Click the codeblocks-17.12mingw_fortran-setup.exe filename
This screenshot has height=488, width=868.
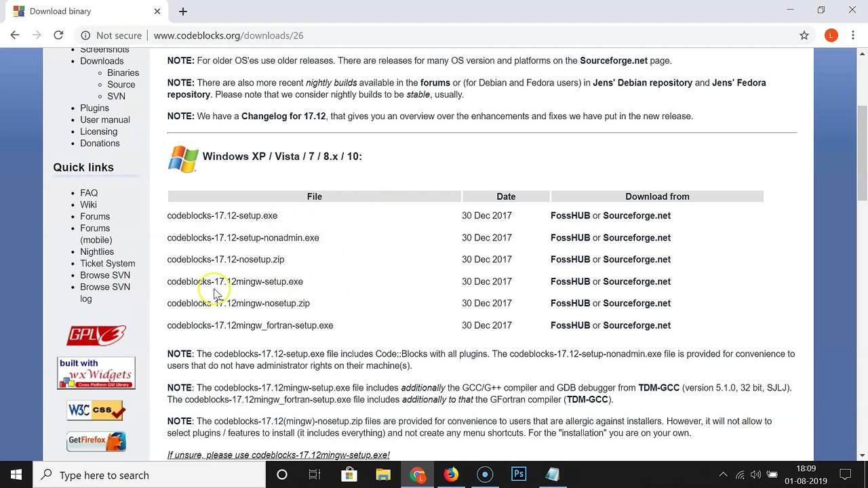[x=250, y=325]
